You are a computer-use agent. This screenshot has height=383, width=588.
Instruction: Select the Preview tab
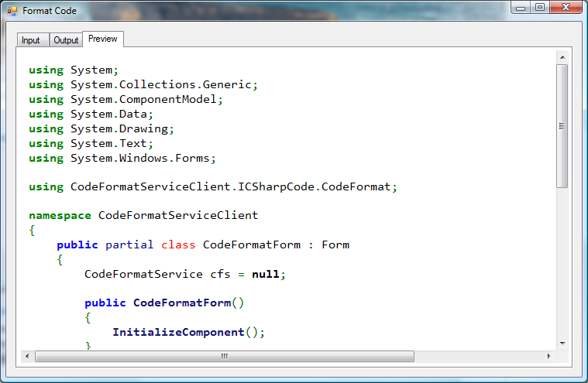coord(102,39)
